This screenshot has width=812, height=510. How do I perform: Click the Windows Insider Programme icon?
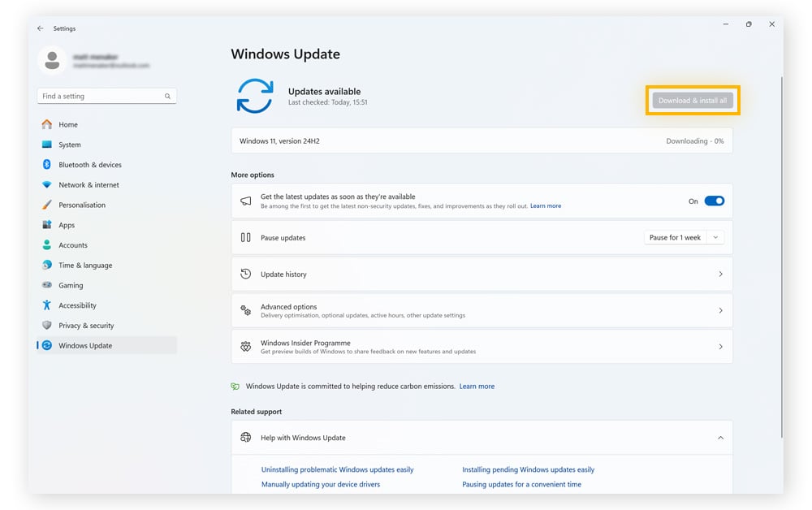pyautogui.click(x=246, y=346)
